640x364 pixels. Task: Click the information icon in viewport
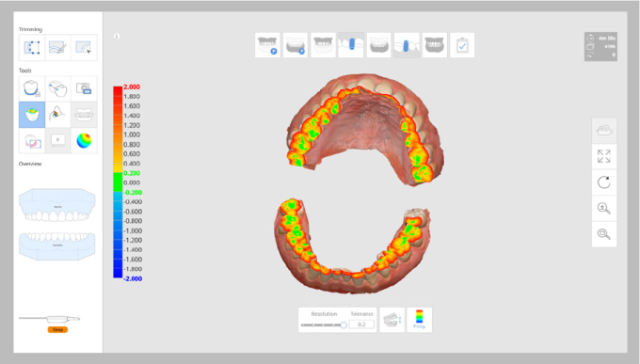[117, 36]
